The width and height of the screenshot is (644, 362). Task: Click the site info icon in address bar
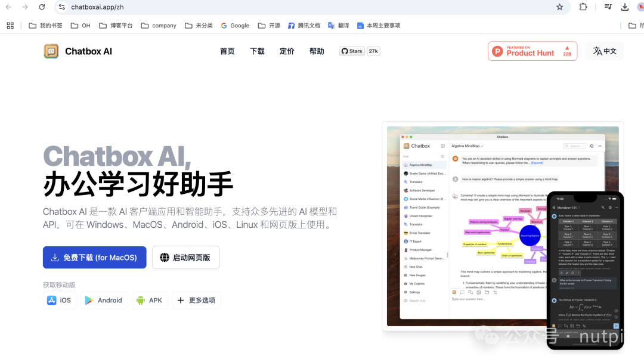62,7
